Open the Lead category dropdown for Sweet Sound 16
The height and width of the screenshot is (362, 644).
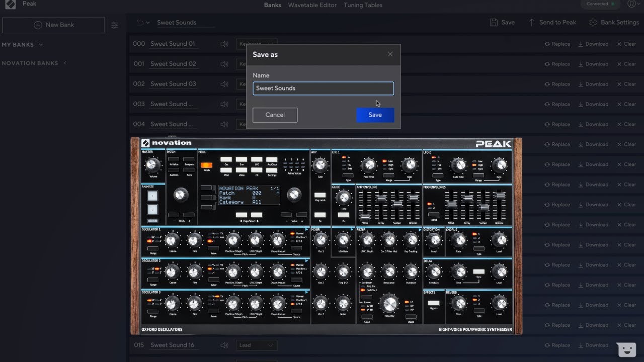point(256,345)
